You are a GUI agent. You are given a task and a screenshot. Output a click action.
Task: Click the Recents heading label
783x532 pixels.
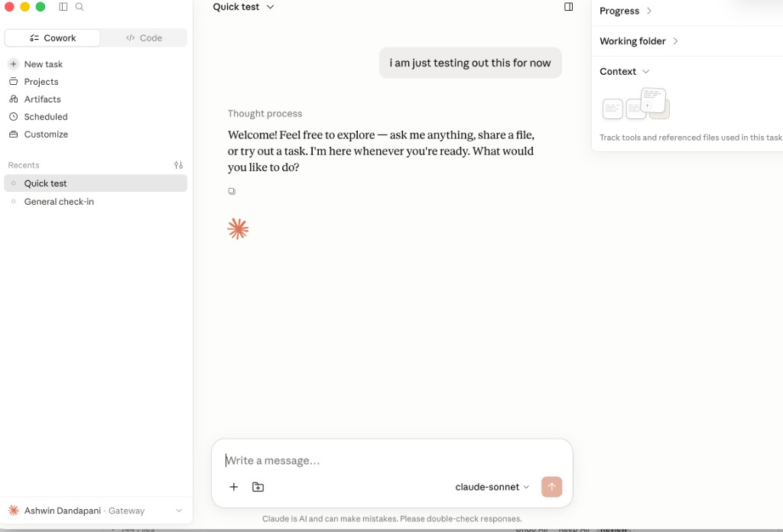tap(24, 165)
